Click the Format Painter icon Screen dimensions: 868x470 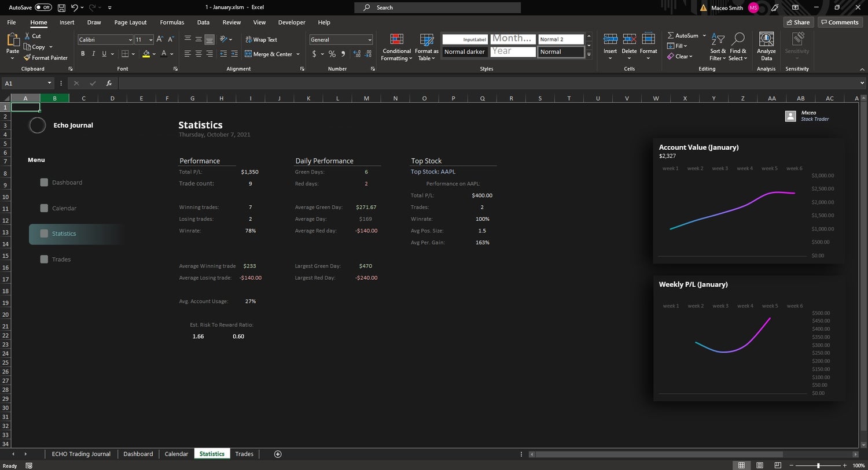tap(27, 58)
